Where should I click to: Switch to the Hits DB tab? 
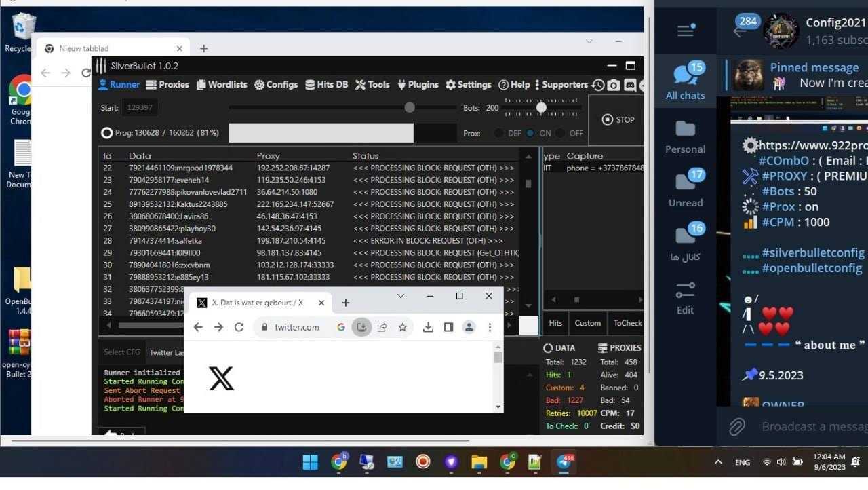click(326, 85)
